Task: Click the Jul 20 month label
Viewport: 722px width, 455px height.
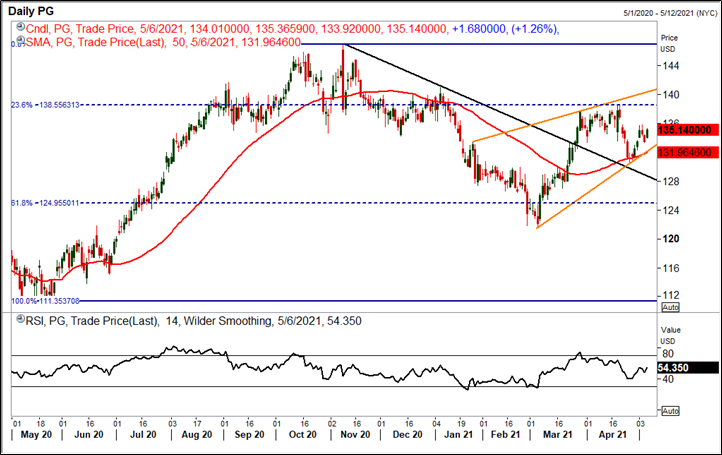Action: click(143, 434)
